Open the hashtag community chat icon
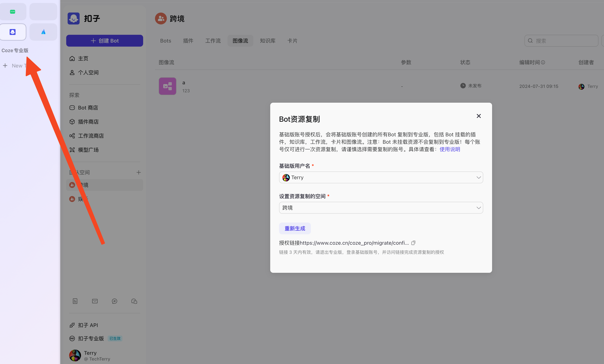 114,301
